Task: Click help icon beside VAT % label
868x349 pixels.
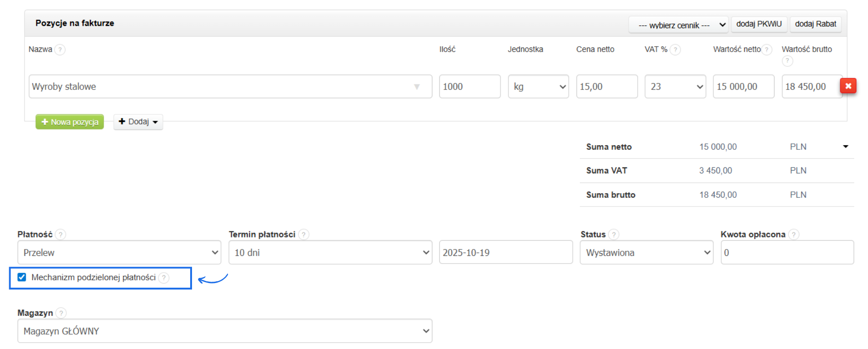Action: click(675, 50)
